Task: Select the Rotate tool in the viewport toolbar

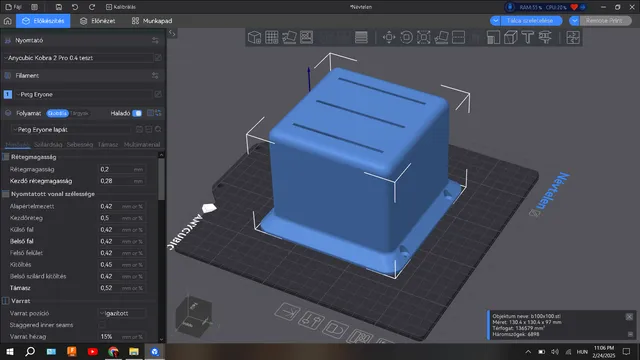Action: pos(406,38)
